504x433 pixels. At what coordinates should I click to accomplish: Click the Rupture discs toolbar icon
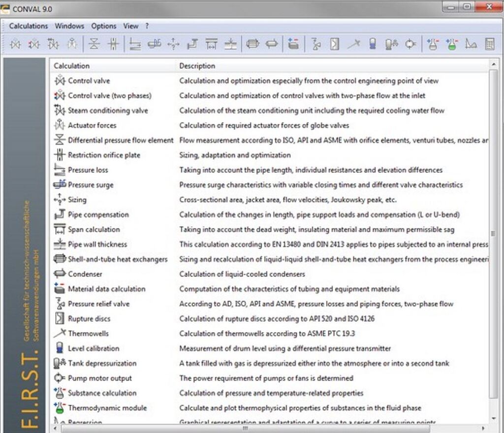[x=334, y=44]
